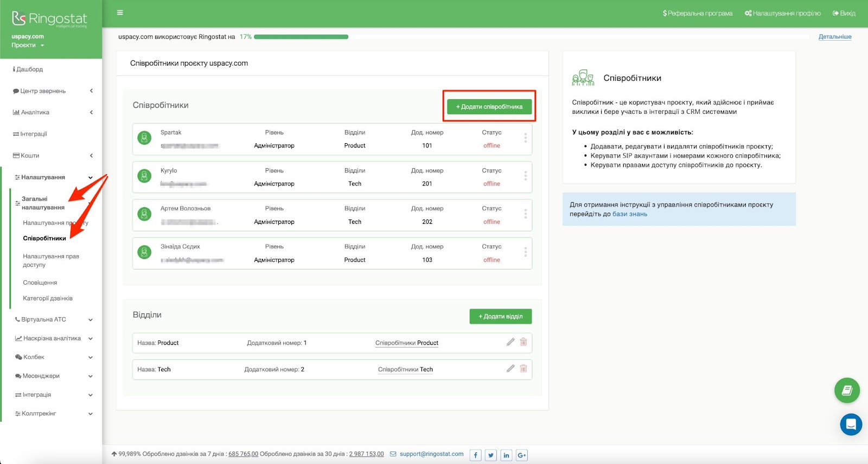This screenshot has width=868, height=464.
Task: Open the green knowledge base floating button
Action: (847, 390)
